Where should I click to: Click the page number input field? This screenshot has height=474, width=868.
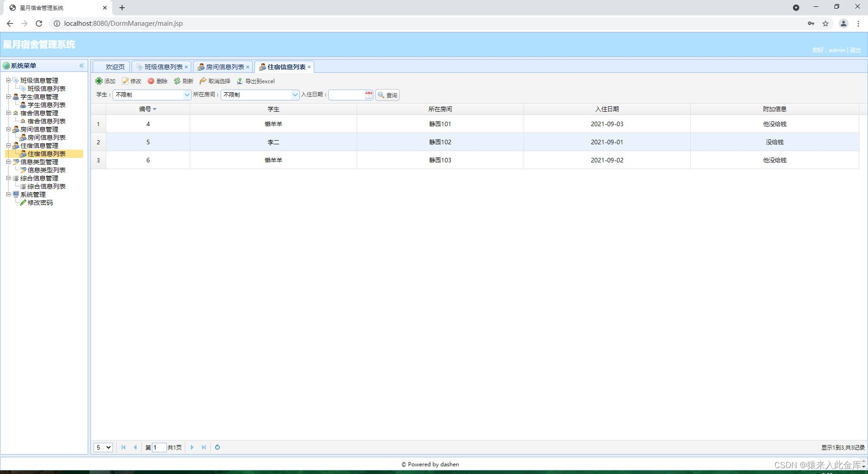pyautogui.click(x=159, y=447)
